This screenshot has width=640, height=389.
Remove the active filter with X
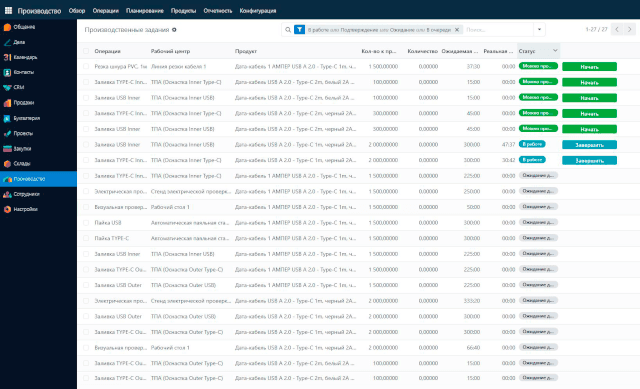(x=457, y=30)
